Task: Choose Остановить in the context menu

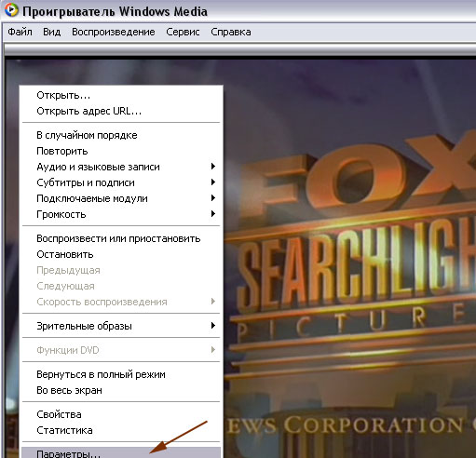Action: tap(121, 254)
